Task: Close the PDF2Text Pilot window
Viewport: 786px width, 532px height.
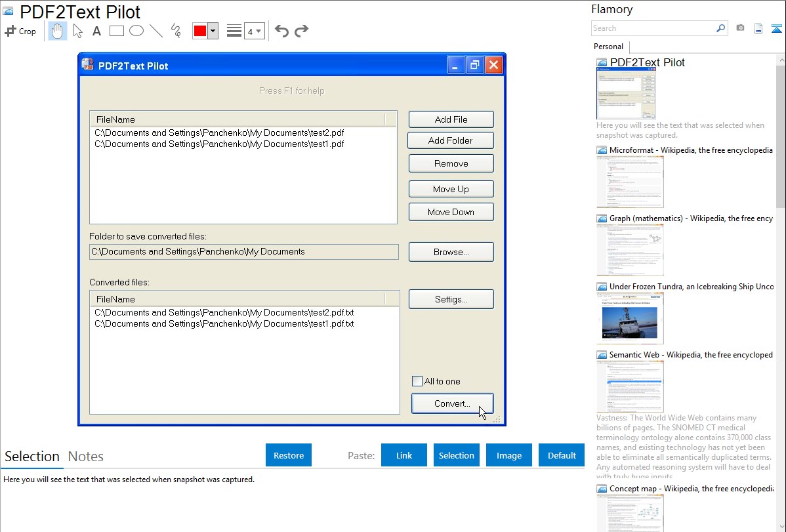Action: [494, 65]
